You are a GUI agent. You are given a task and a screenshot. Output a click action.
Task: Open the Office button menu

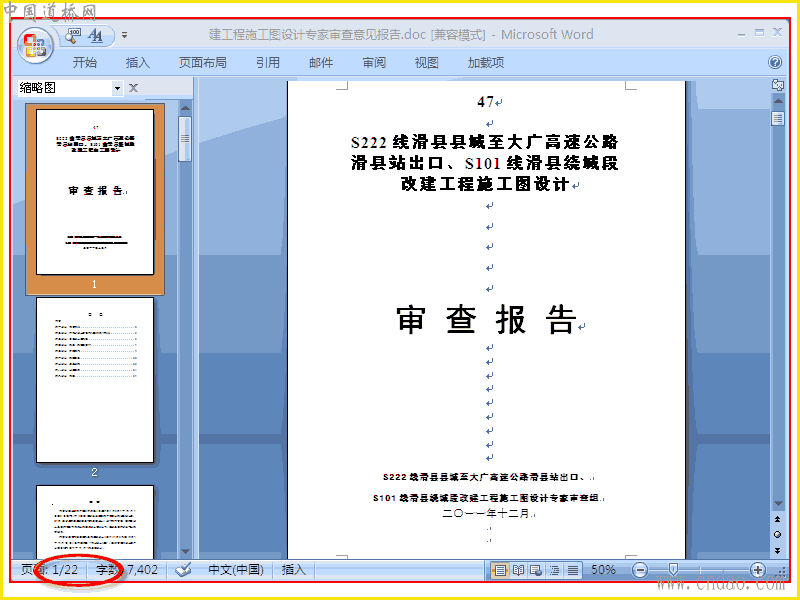(x=35, y=45)
